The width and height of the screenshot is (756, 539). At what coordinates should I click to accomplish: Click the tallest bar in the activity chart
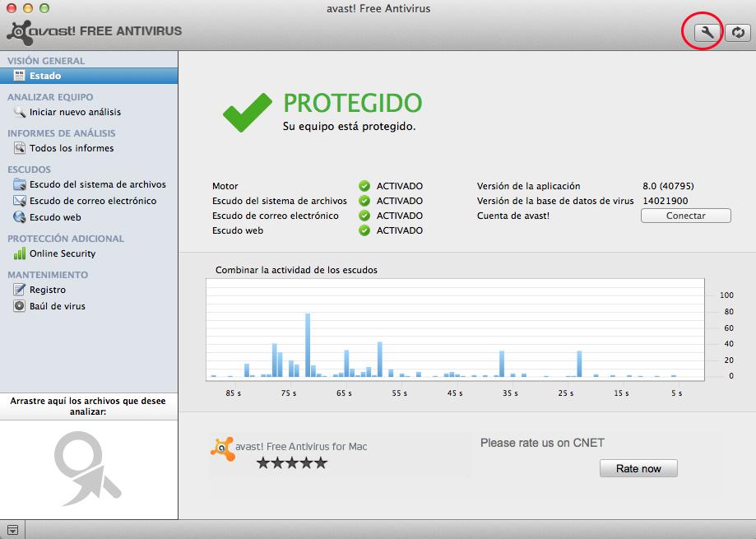pyautogui.click(x=308, y=344)
